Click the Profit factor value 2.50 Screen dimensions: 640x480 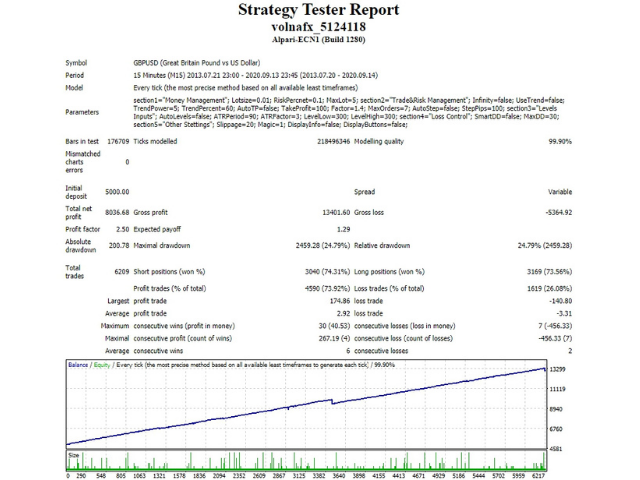click(122, 229)
